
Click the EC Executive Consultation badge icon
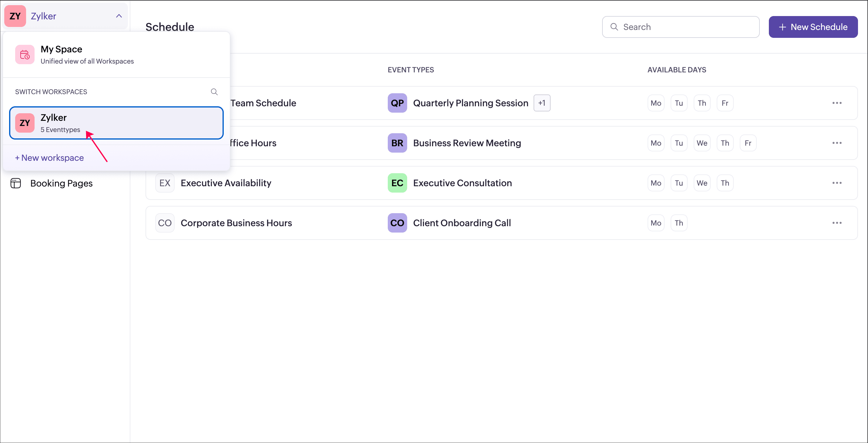pyautogui.click(x=397, y=183)
